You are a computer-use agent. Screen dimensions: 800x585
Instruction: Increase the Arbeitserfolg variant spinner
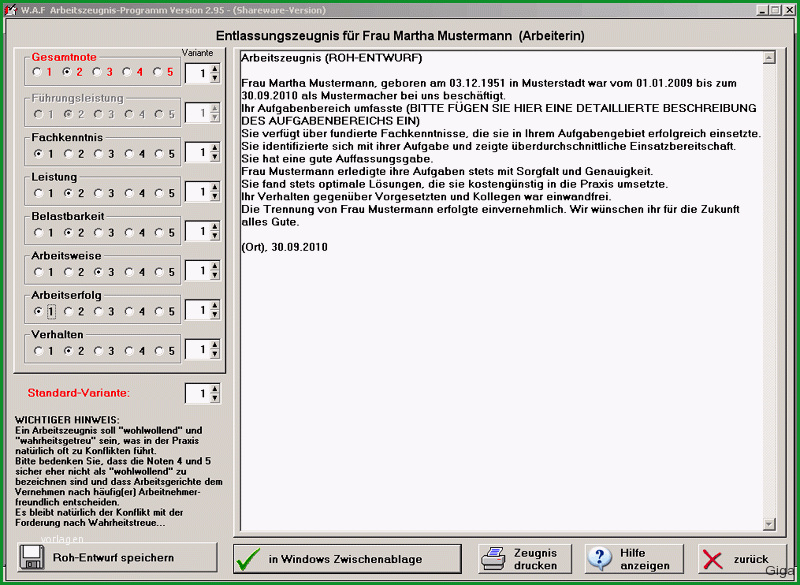pyautogui.click(x=215, y=306)
